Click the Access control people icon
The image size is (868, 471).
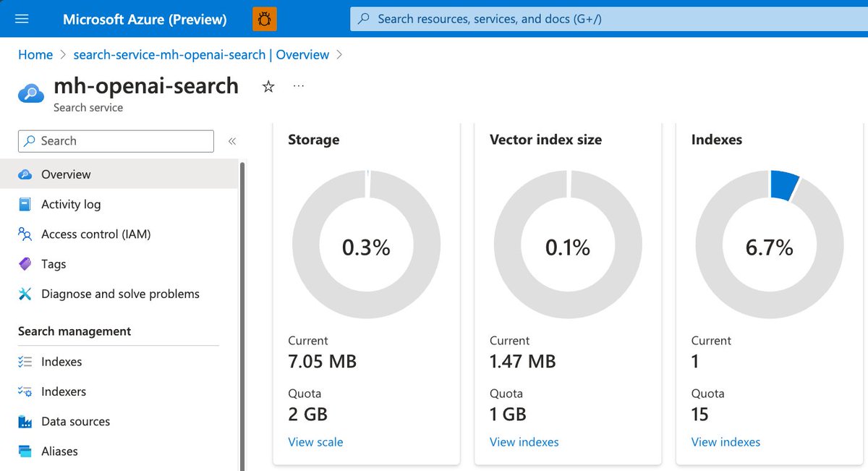tap(25, 234)
